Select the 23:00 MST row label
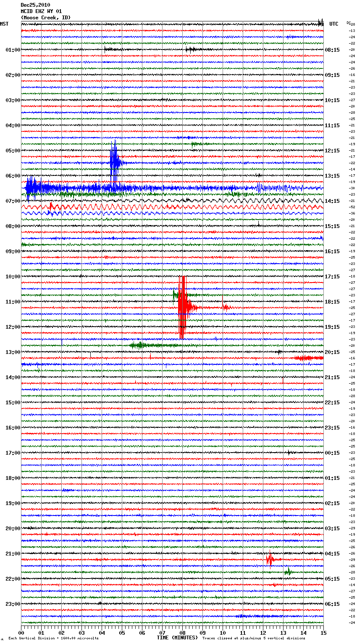The height and width of the screenshot is (644, 357). [13, 604]
